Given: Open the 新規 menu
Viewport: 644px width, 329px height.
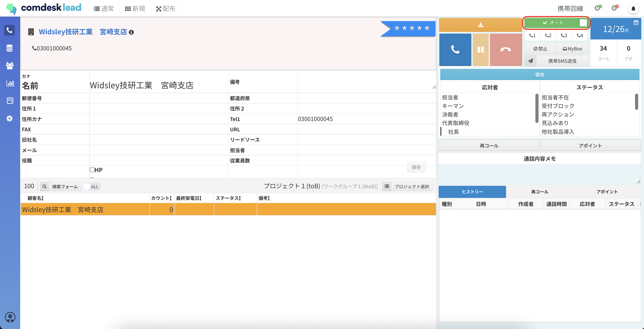Looking at the screenshot, I should 135,9.
